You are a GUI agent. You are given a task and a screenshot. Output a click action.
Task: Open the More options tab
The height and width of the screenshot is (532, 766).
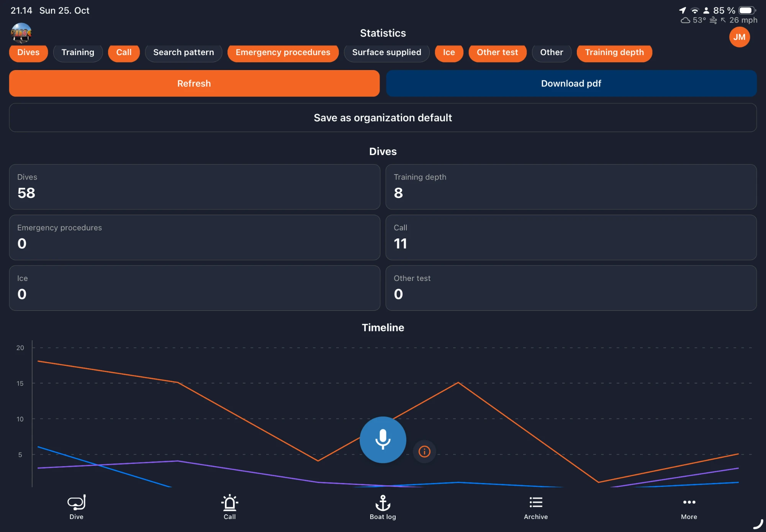point(689,507)
